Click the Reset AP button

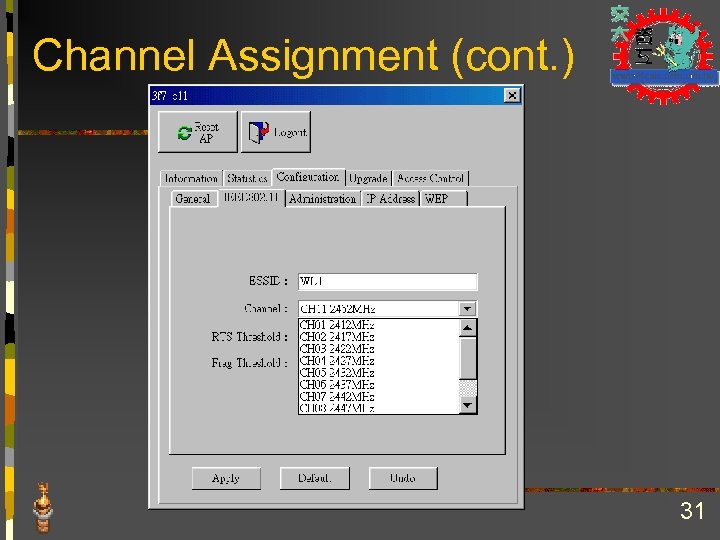[x=198, y=132]
